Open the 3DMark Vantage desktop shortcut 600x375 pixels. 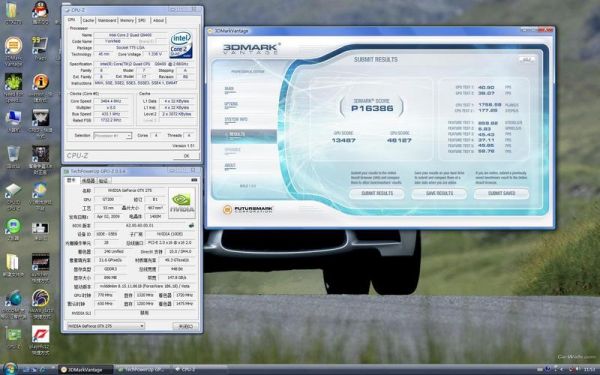[x=13, y=46]
